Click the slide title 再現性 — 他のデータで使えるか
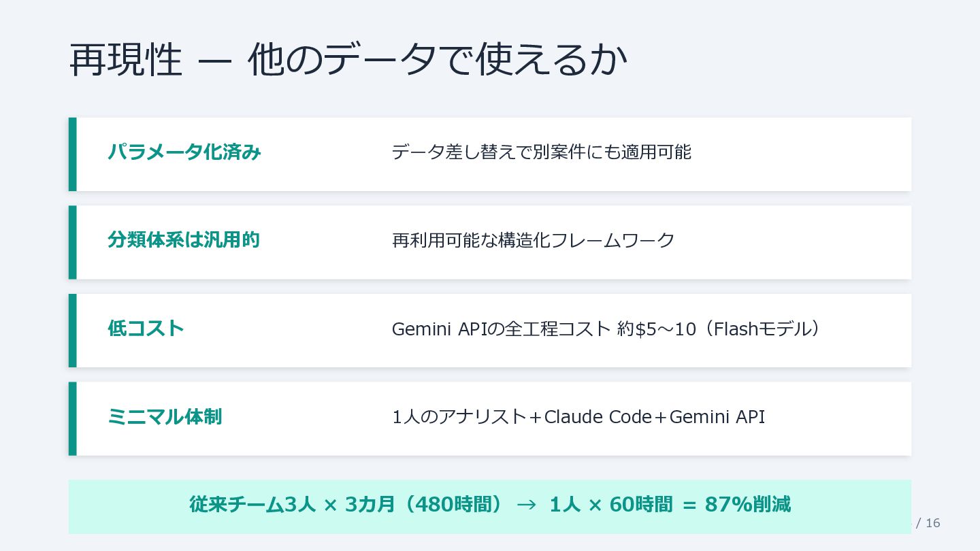This screenshot has height=551, width=980. (x=347, y=61)
